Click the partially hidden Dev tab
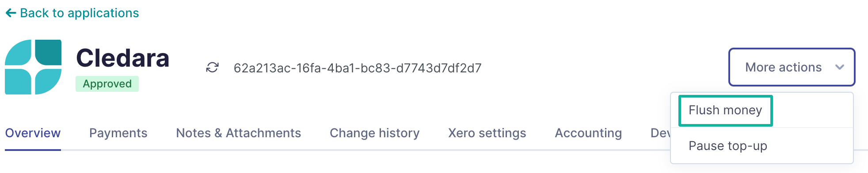 [660, 133]
